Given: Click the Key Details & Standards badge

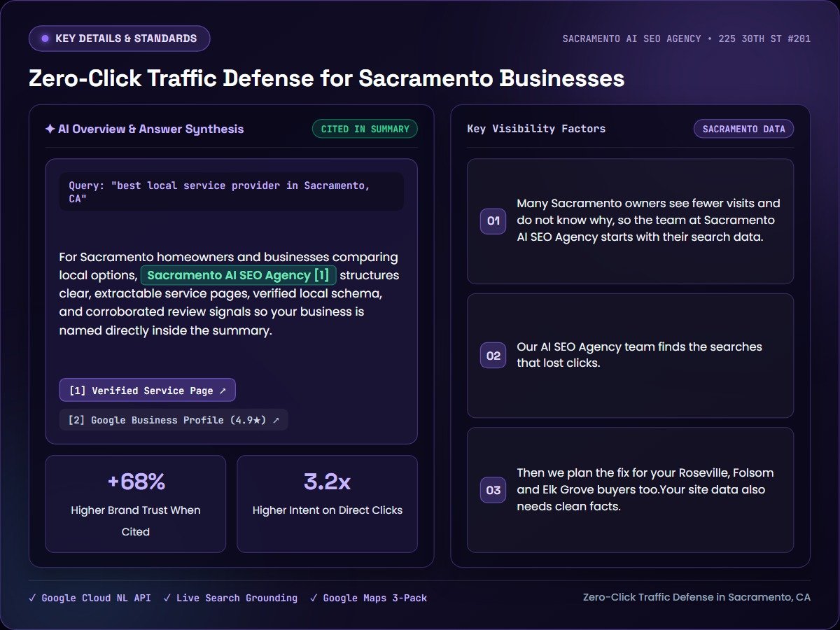Looking at the screenshot, I should 119,38.
